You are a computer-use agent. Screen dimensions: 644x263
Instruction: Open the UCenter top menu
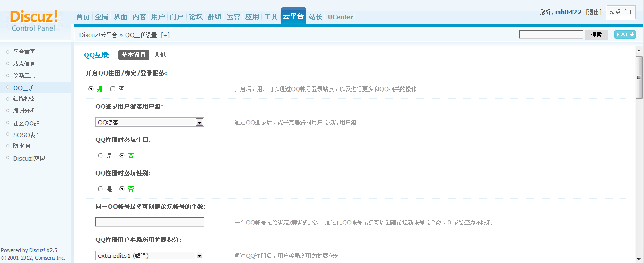340,17
